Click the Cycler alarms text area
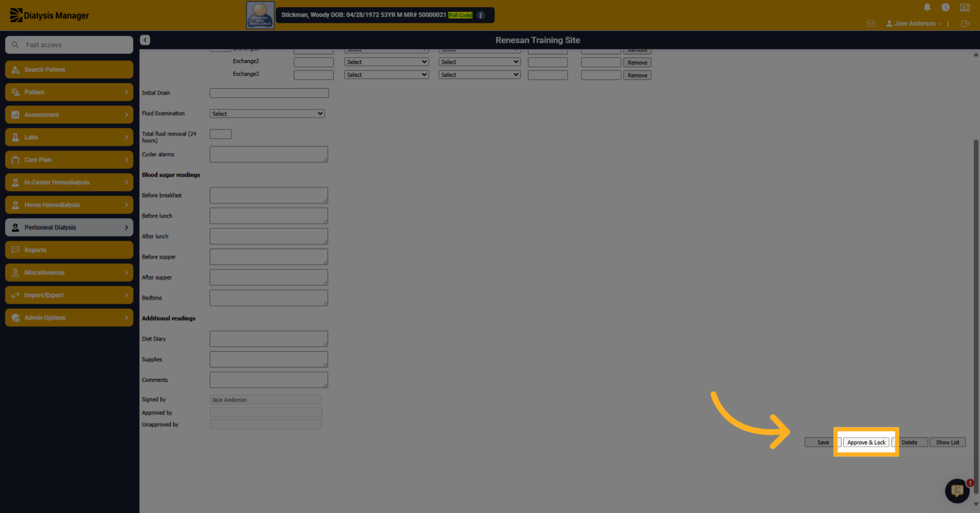Image resolution: width=980 pixels, height=513 pixels. pyautogui.click(x=269, y=154)
